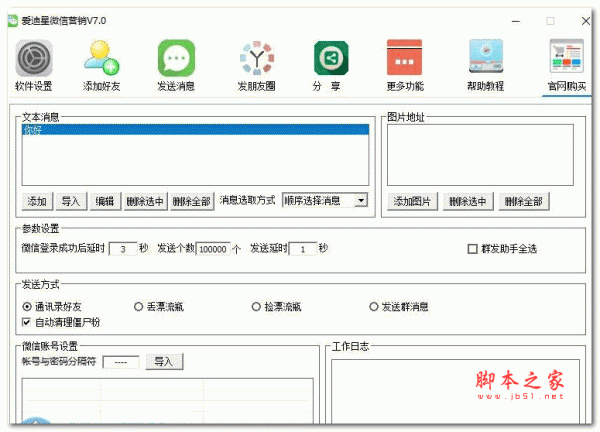Open 发朋友圈 moments icon

click(257, 58)
